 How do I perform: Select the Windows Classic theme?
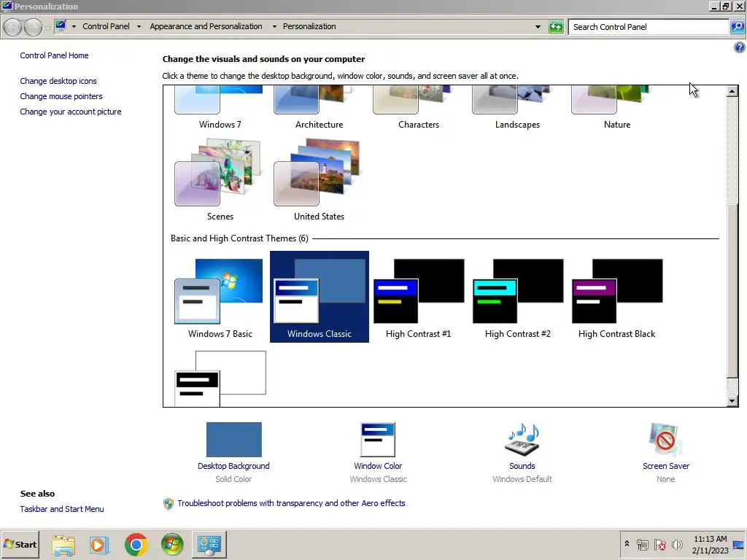pyautogui.click(x=320, y=297)
